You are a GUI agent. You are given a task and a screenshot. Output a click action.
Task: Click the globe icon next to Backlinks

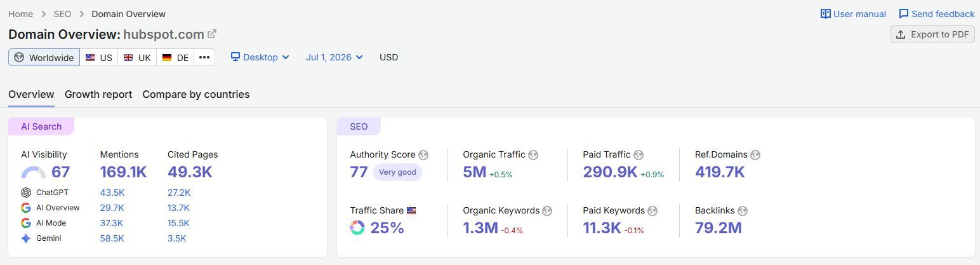click(743, 210)
